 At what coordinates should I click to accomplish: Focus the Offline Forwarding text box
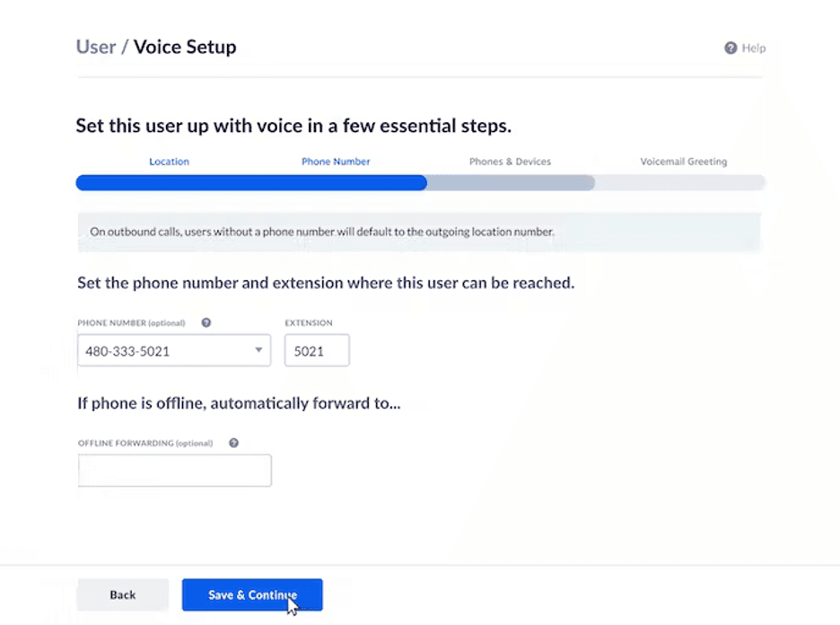pyautogui.click(x=175, y=471)
